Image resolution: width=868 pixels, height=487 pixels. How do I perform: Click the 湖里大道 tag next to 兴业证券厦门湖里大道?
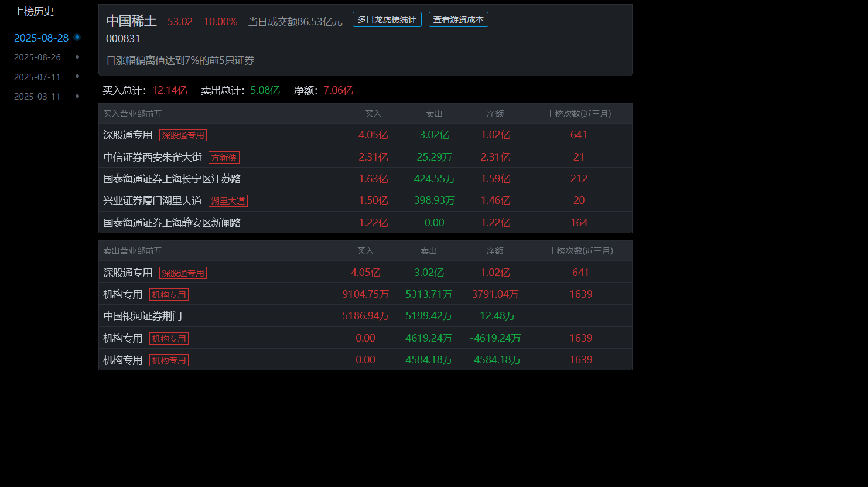[228, 201]
